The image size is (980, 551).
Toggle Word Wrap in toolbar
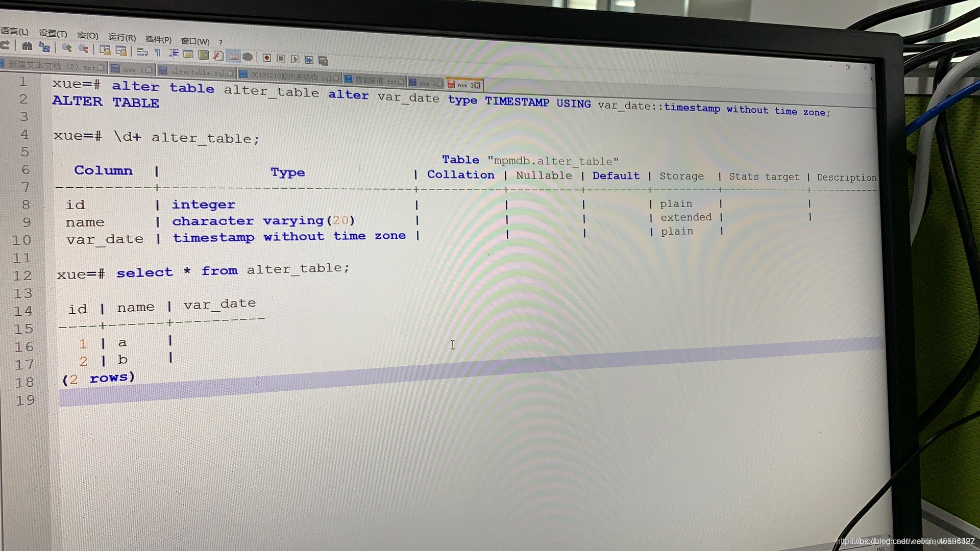point(142,52)
